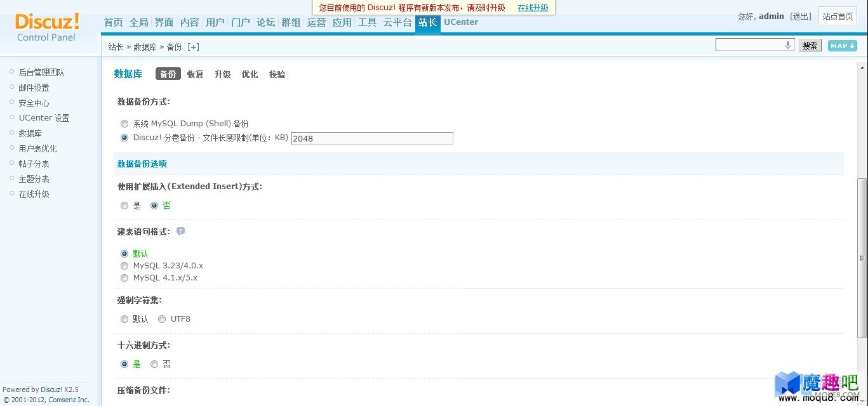This screenshot has width=868, height=406.
Task: Switch to the 校验 tab
Action: coord(277,74)
